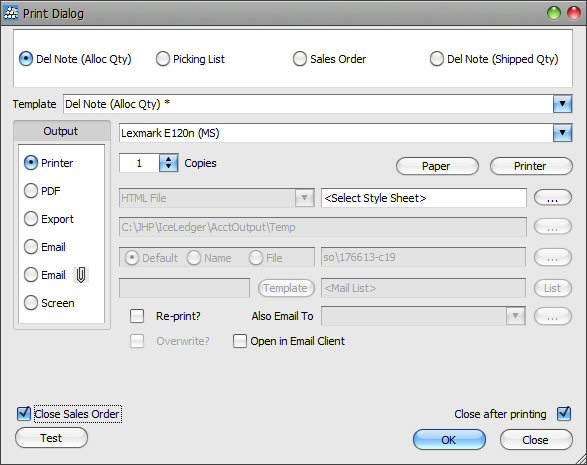The image size is (587, 465).
Task: Toggle the Close after printing checkbox
Action: (564, 414)
